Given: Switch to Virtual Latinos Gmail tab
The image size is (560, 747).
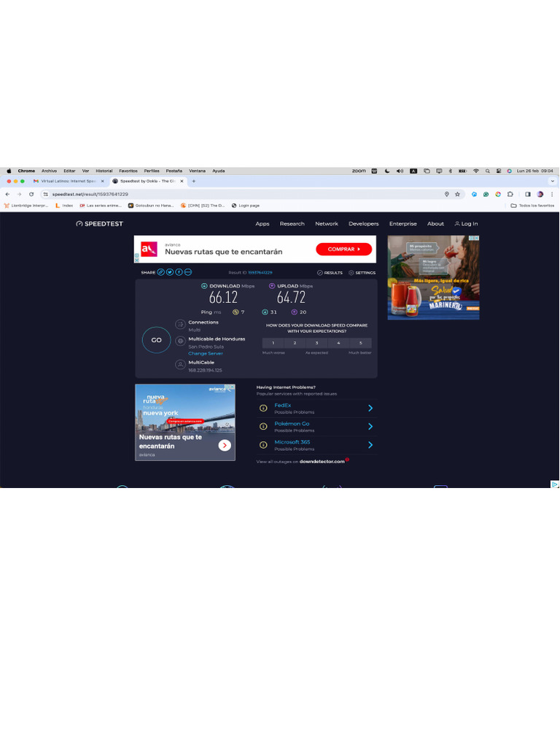Looking at the screenshot, I should [x=69, y=181].
